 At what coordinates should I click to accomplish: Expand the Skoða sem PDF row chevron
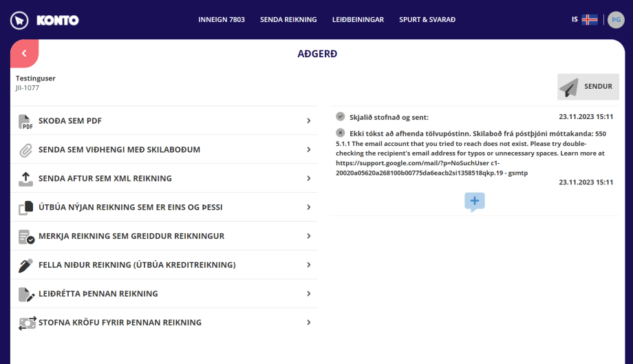pyautogui.click(x=309, y=121)
